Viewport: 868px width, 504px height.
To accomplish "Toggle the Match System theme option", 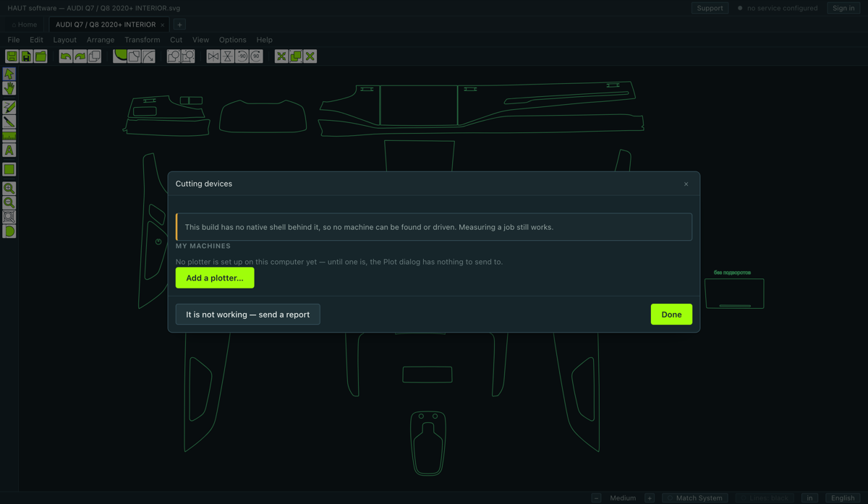I will coord(695,497).
